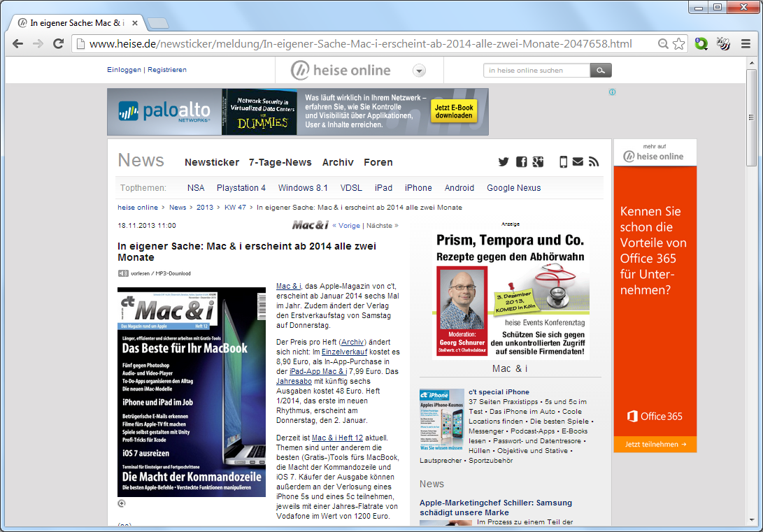Image resolution: width=763 pixels, height=532 pixels.
Task: Open Chrome hamburger menu
Action: tap(746, 44)
